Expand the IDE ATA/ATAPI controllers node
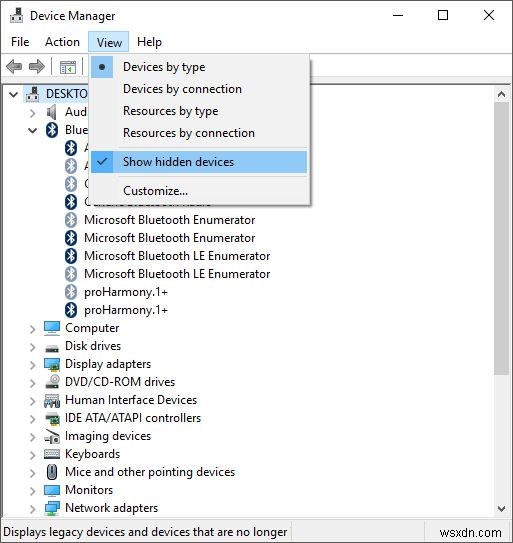The width and height of the screenshot is (513, 543). coord(33,419)
